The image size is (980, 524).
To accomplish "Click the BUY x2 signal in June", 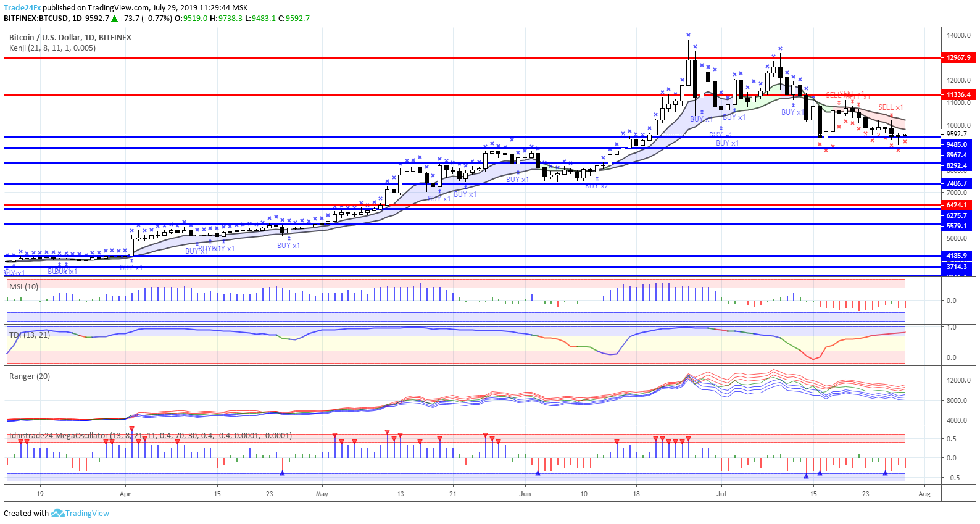I will (x=596, y=186).
